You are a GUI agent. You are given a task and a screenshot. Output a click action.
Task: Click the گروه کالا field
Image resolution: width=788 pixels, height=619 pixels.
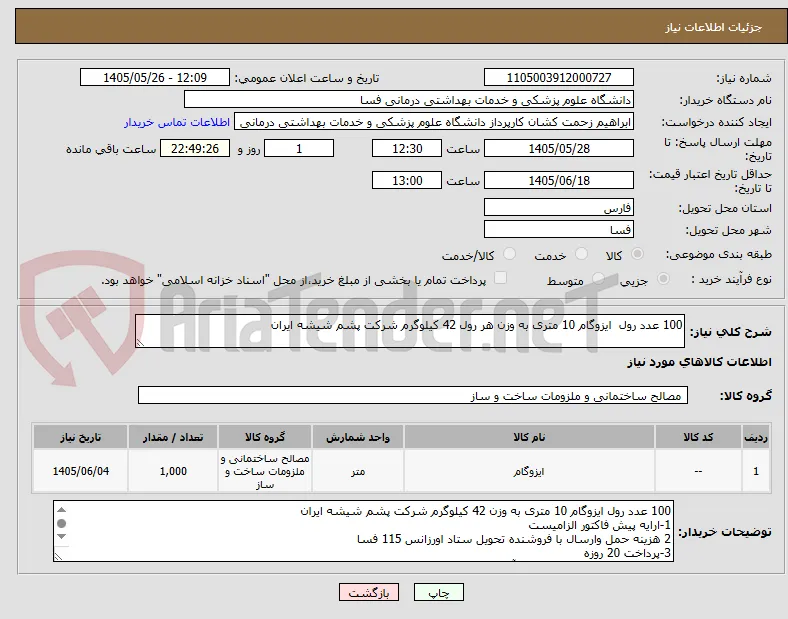click(413, 395)
